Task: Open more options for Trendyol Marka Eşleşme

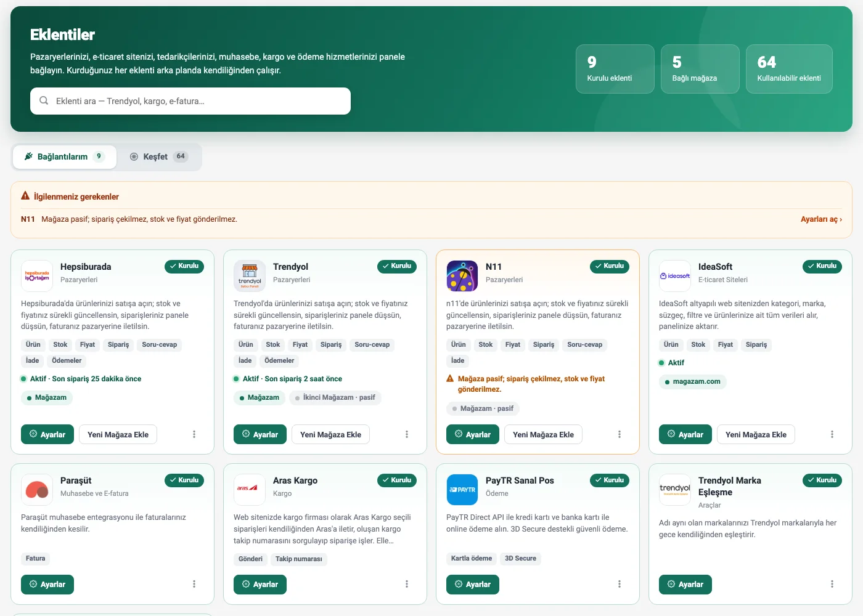Action: (x=832, y=584)
